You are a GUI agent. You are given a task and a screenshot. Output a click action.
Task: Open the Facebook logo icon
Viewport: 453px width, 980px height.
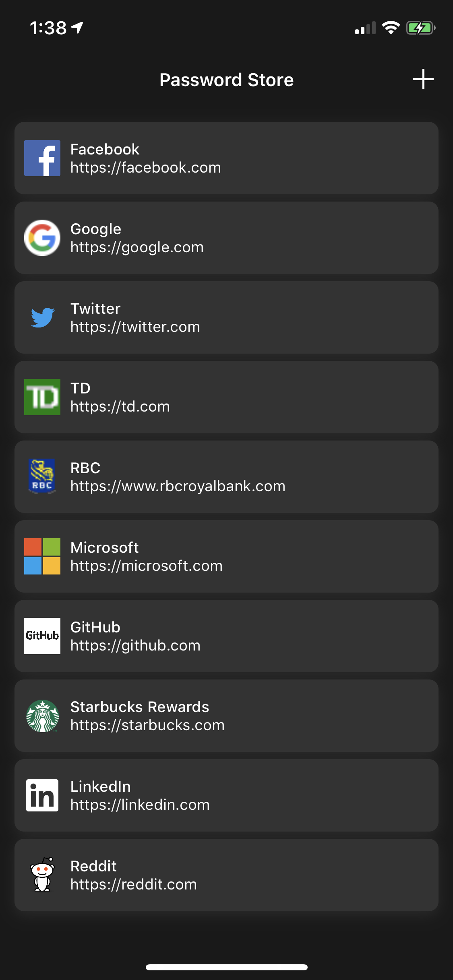coord(42,158)
